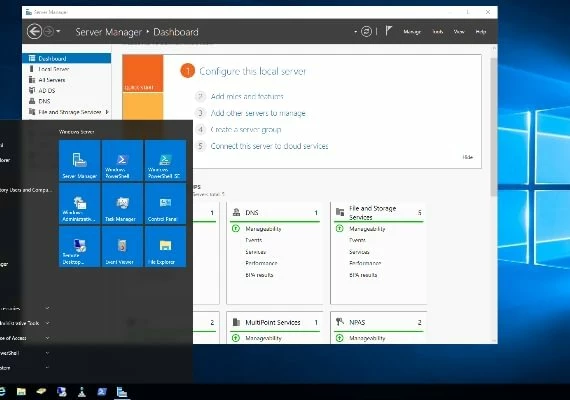Screen dimensions: 570x400
Task: Select Dashboard in the left pane
Action: point(67,59)
